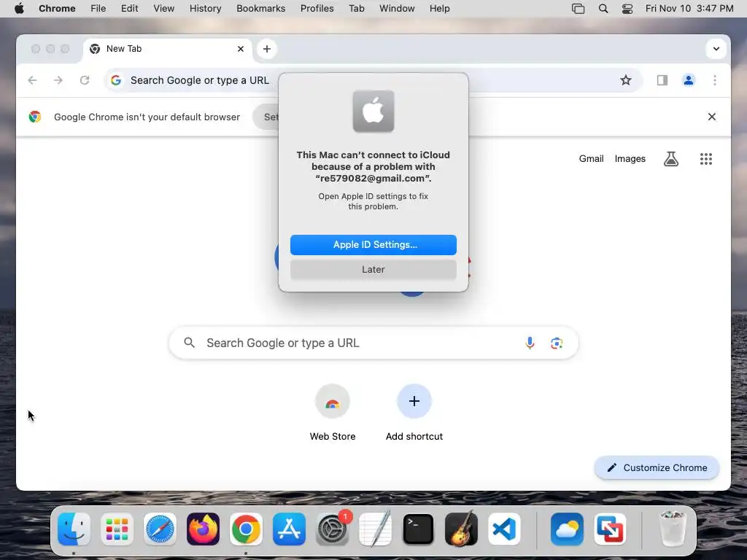Bookmark this tab with the star icon
The height and width of the screenshot is (560, 747).
click(x=625, y=80)
